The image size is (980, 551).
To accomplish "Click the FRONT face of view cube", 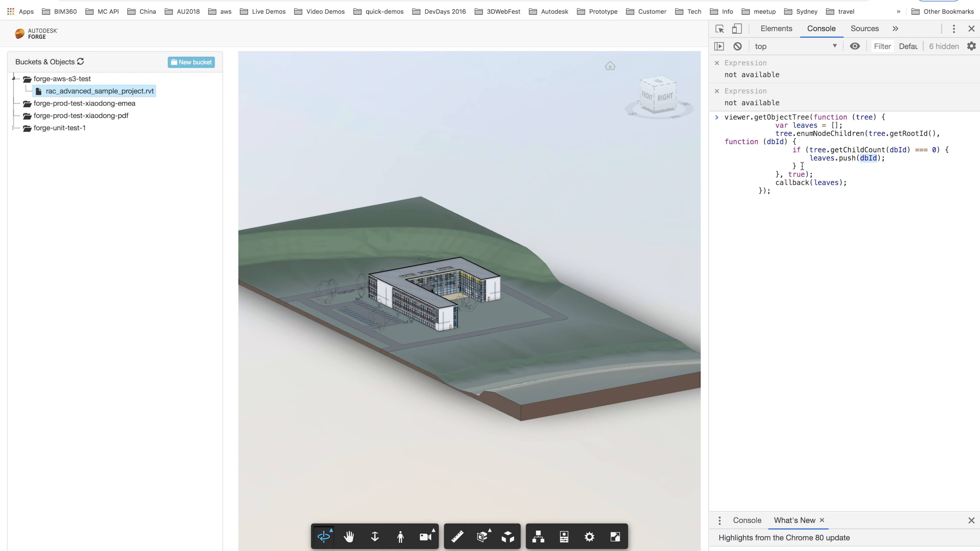I will coord(647,96).
